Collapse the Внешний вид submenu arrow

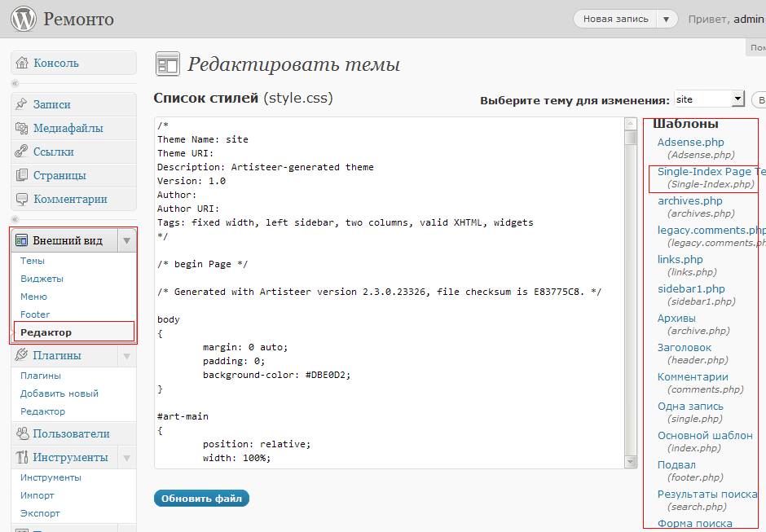coord(126,241)
